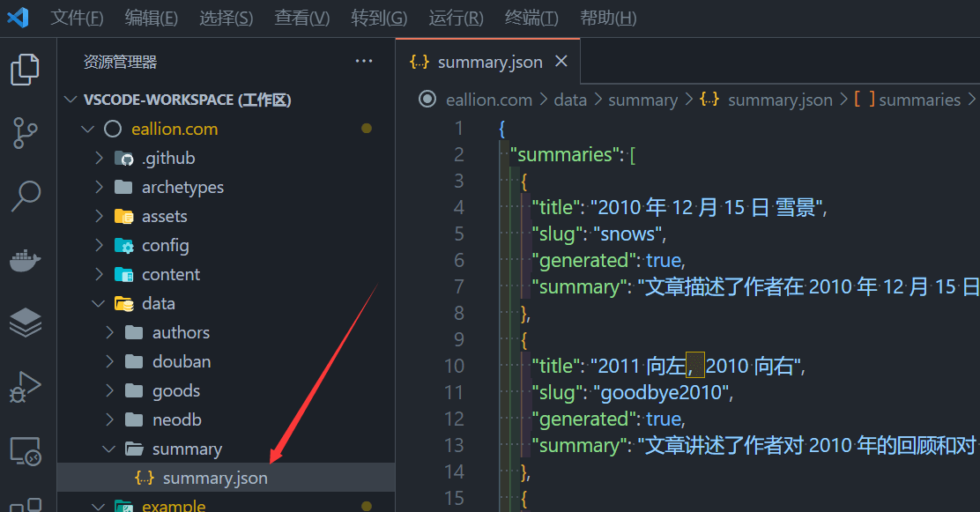Screen dimensions: 980x512
Task: Click the summaries breadcrumb item
Action: (919, 100)
